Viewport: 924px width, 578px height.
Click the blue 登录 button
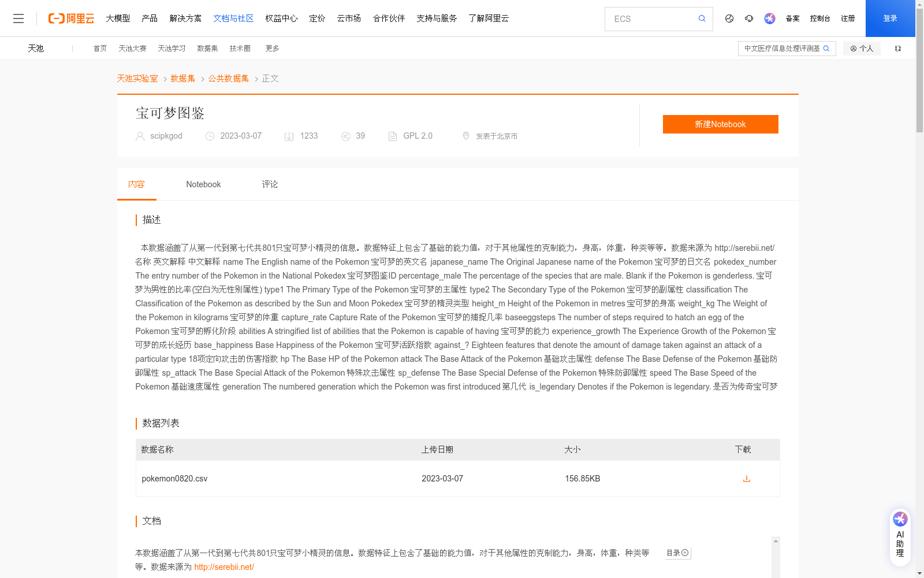pyautogui.click(x=891, y=18)
